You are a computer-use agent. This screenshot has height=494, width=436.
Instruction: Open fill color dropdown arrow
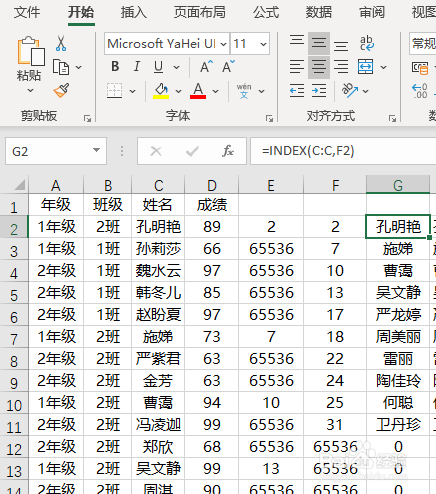tap(179, 91)
